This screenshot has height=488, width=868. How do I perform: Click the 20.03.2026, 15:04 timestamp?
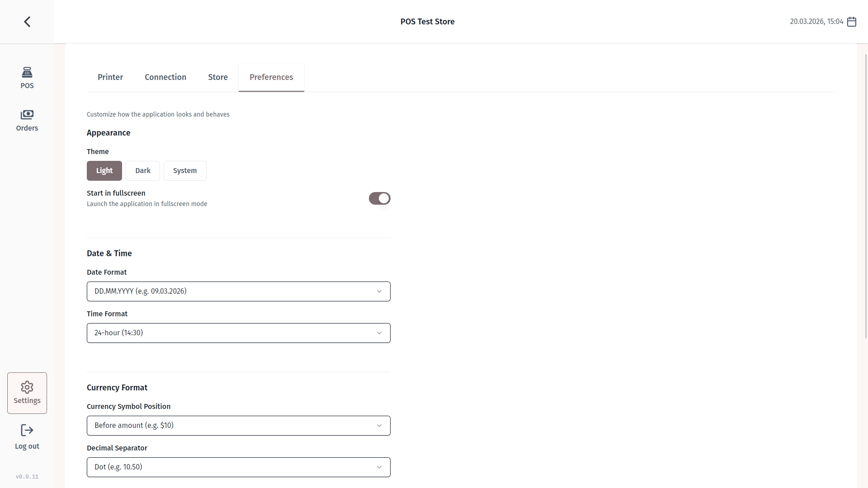tap(816, 22)
